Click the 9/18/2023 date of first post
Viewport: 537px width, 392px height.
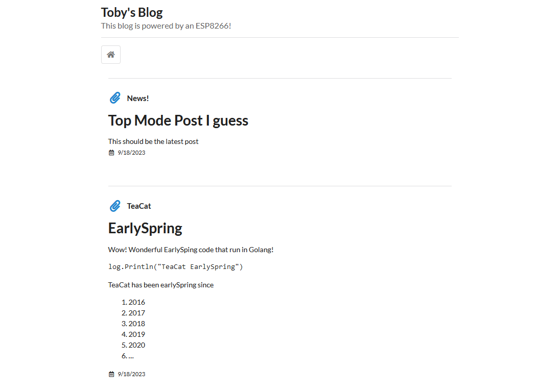[131, 153]
